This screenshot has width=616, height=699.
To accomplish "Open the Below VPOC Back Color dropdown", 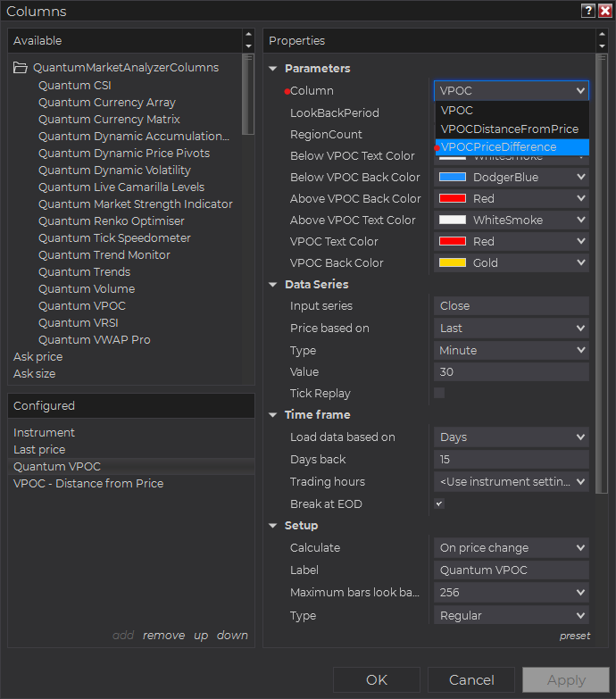I will point(512,178).
